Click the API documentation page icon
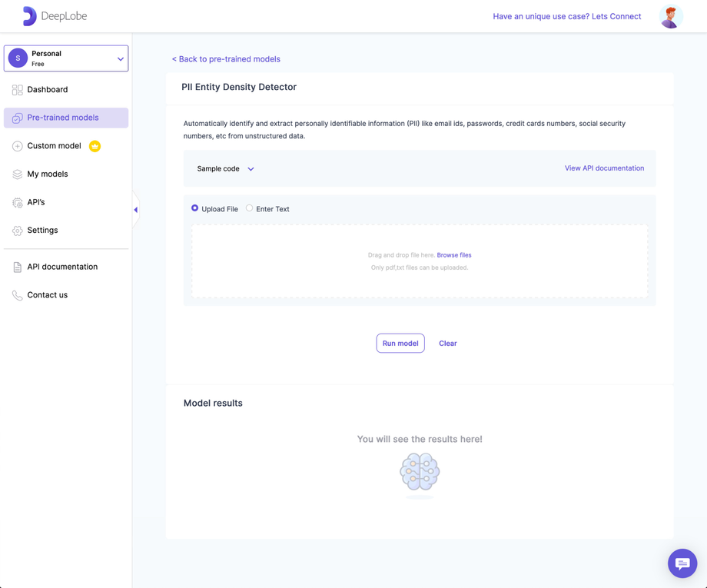The height and width of the screenshot is (588, 707). point(17,267)
